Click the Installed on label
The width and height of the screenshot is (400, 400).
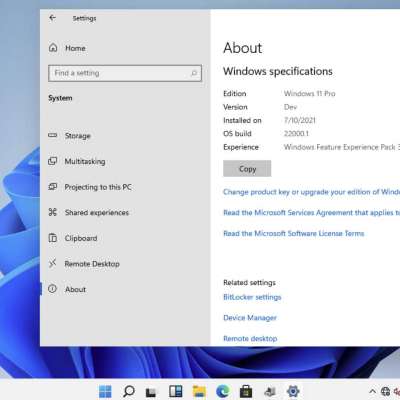coord(242,120)
